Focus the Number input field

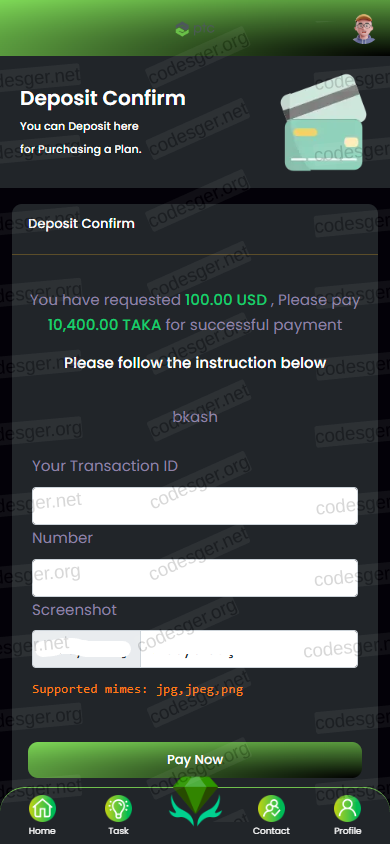point(195,578)
